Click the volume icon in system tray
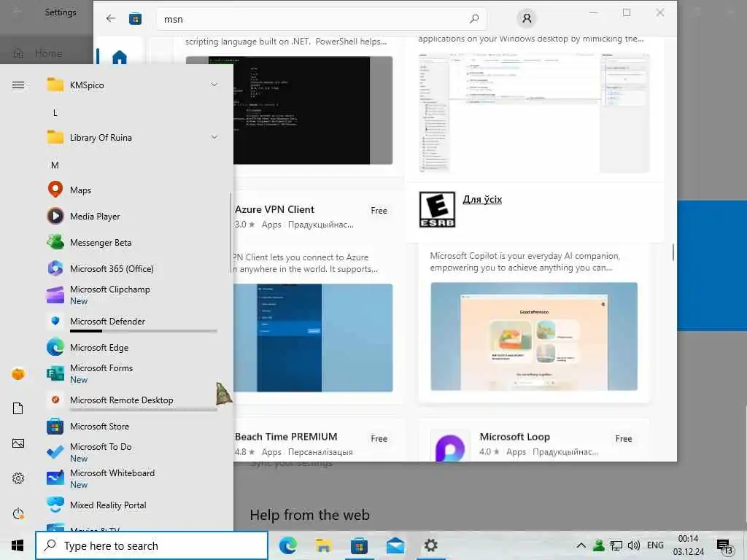Viewport: 747px width, 560px height. click(634, 545)
